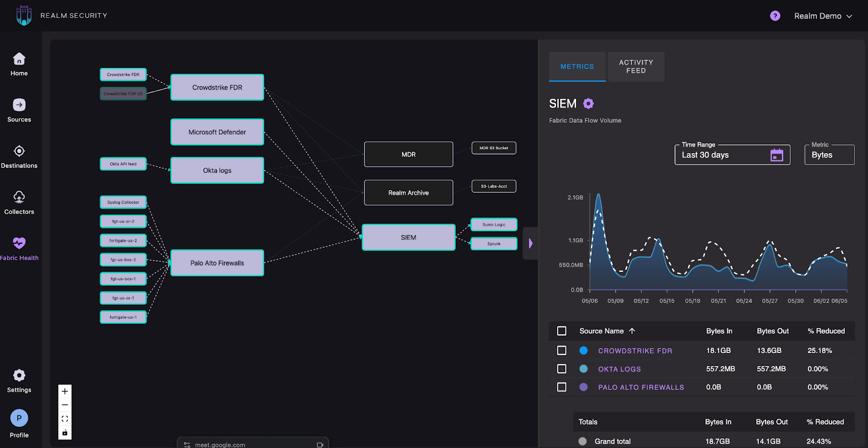Viewport: 868px width, 448px height.
Task: Select the fortigate-us-1 node
Action: pyautogui.click(x=123, y=317)
